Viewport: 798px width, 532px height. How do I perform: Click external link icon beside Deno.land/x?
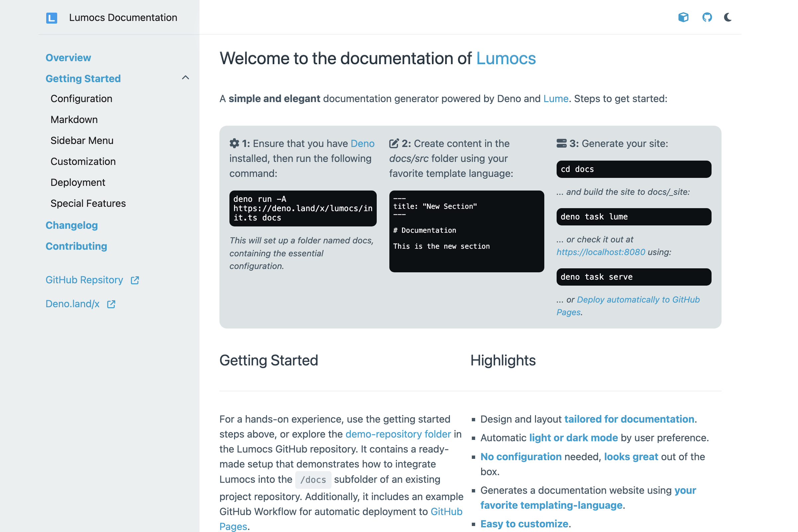pyautogui.click(x=111, y=304)
